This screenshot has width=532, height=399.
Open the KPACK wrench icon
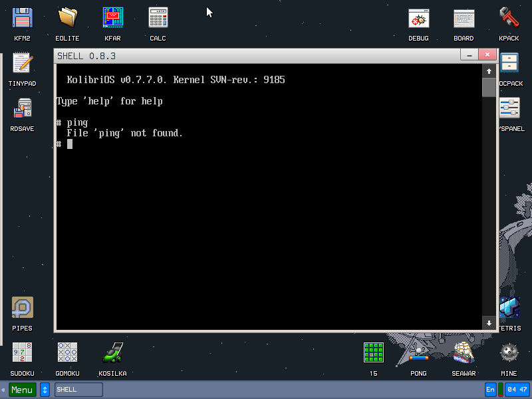point(509,18)
